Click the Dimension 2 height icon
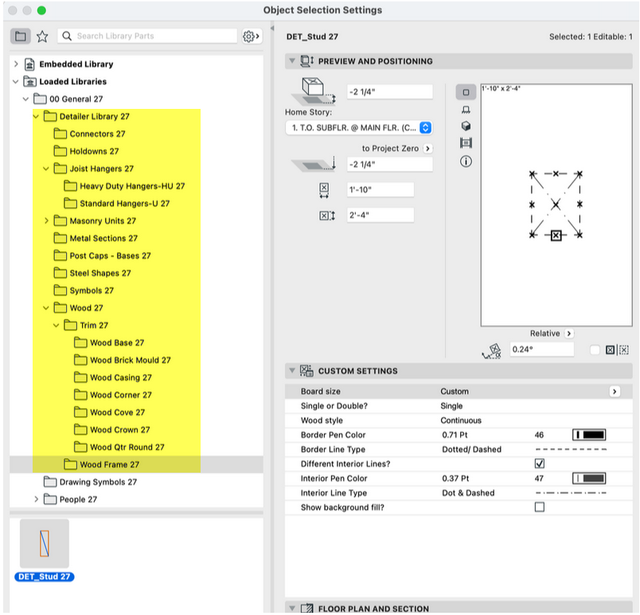Viewport: 640px width, 615px height. point(327,215)
